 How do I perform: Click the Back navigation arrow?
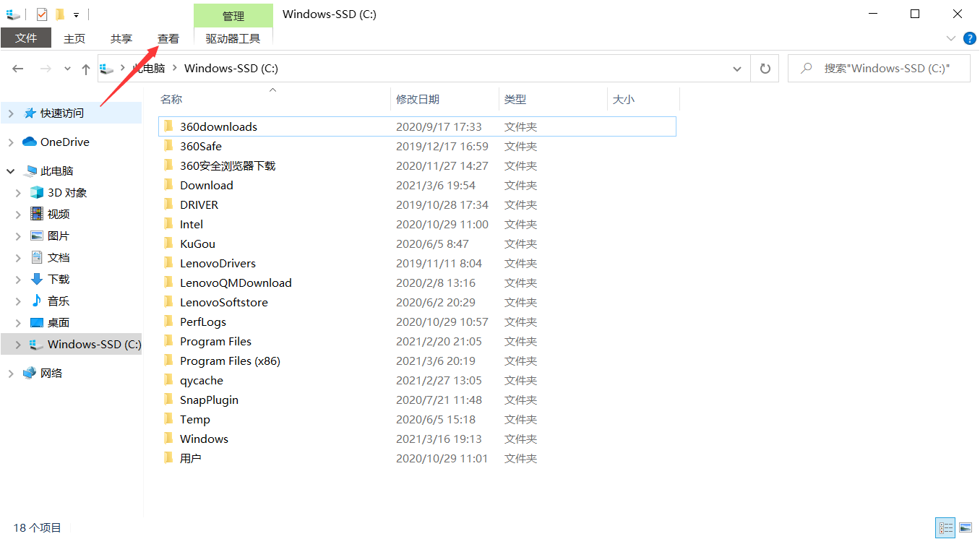pos(18,69)
